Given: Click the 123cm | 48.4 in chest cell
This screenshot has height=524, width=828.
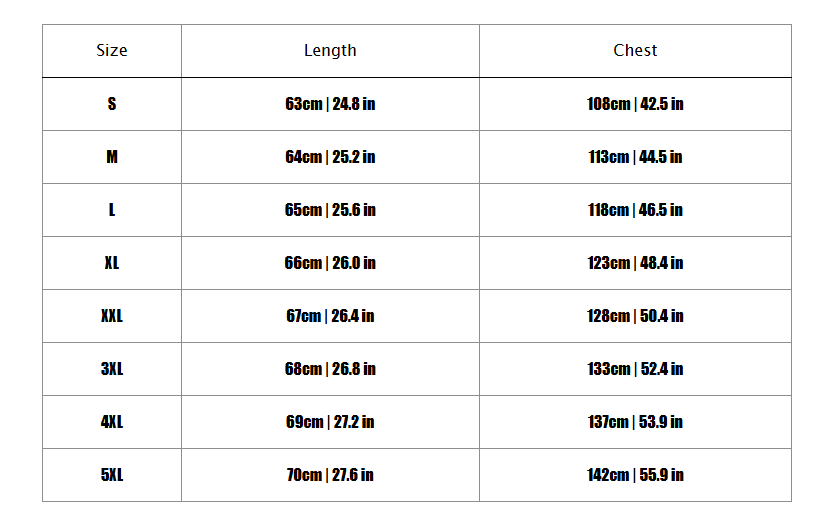Looking at the screenshot, I should coord(635,263).
